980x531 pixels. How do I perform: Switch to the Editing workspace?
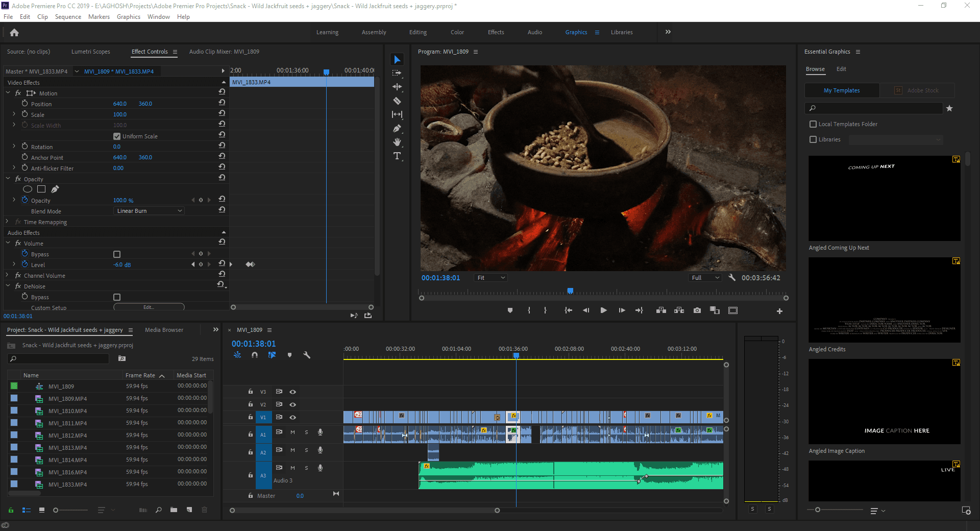point(418,32)
